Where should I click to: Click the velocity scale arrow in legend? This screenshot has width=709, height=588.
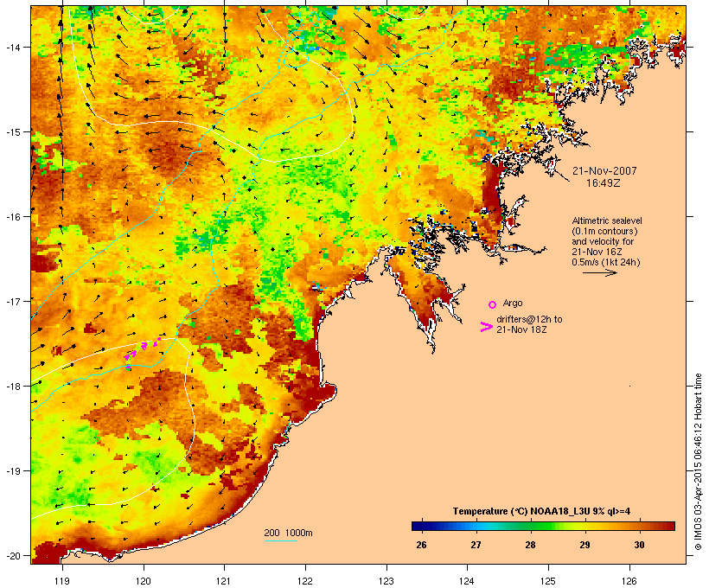tap(599, 272)
